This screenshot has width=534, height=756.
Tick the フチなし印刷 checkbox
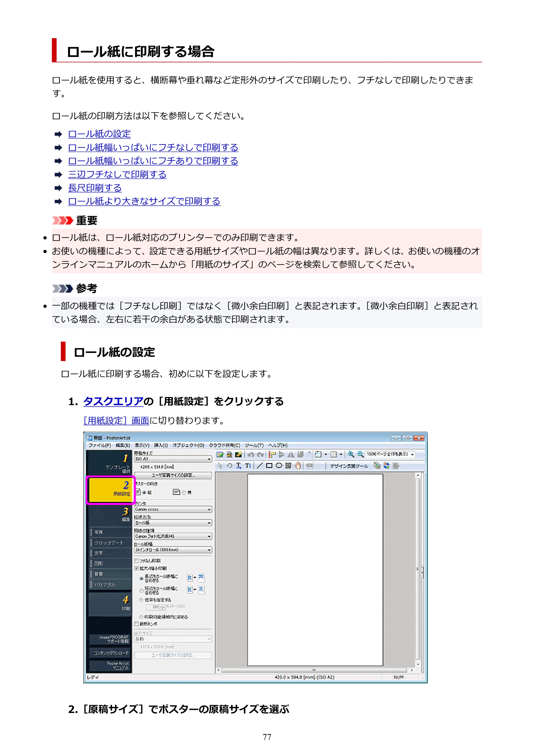point(136,560)
